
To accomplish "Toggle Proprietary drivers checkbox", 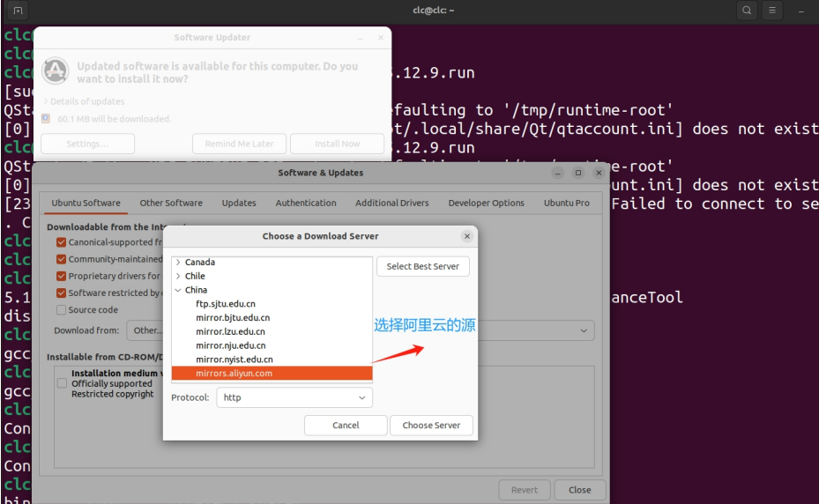I will (x=61, y=276).
